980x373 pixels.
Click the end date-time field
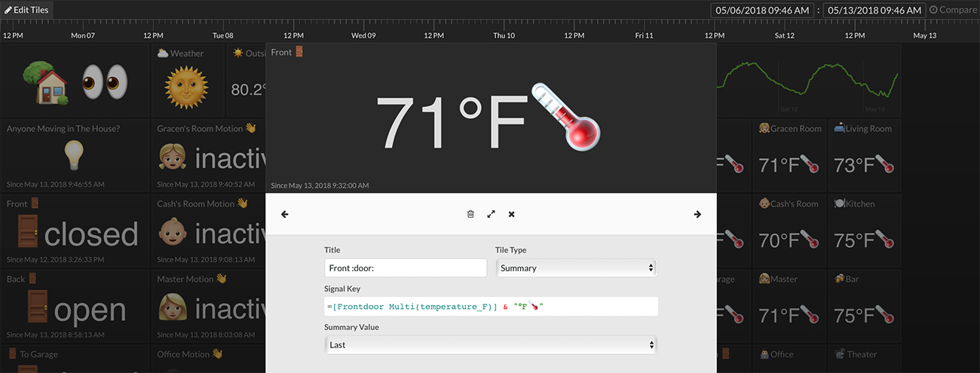click(x=874, y=11)
